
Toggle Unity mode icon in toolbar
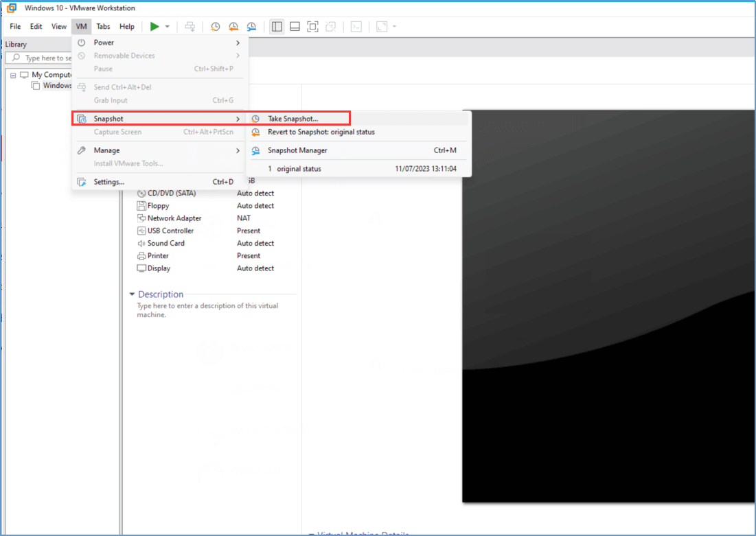330,26
